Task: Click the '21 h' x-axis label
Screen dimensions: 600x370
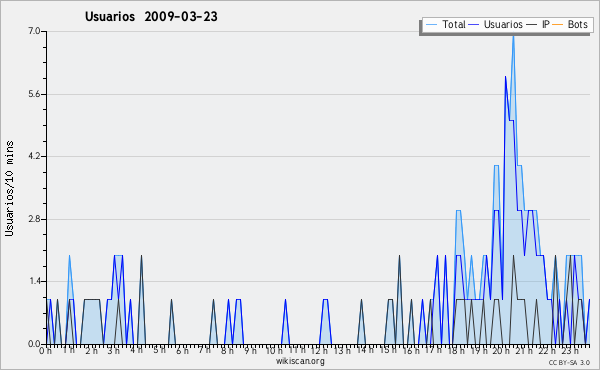Action: point(524,351)
